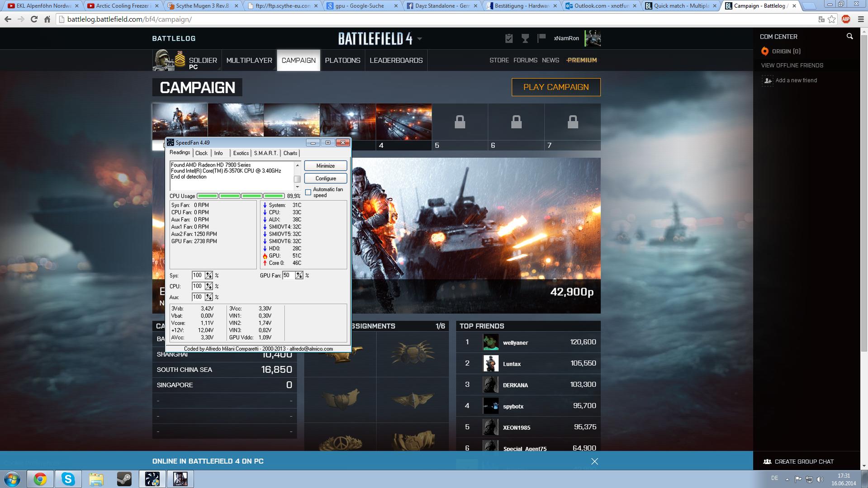Open the S.M.A.R.T. tab in SpeedFan
868x488 pixels.
tap(266, 153)
